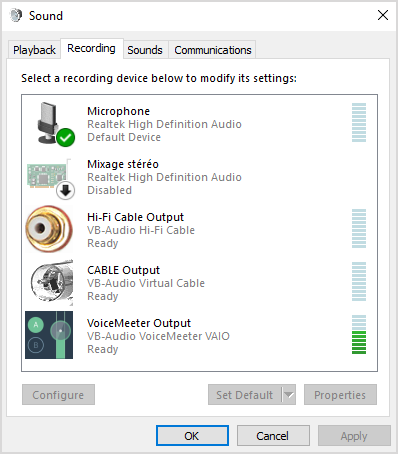Select the CABLE Output device name
Image resolution: width=398 pixels, height=454 pixels.
[123, 270]
